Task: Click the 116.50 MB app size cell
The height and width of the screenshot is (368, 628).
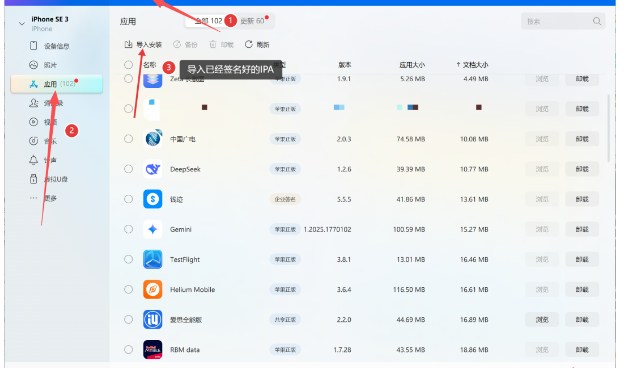Action: click(x=409, y=290)
